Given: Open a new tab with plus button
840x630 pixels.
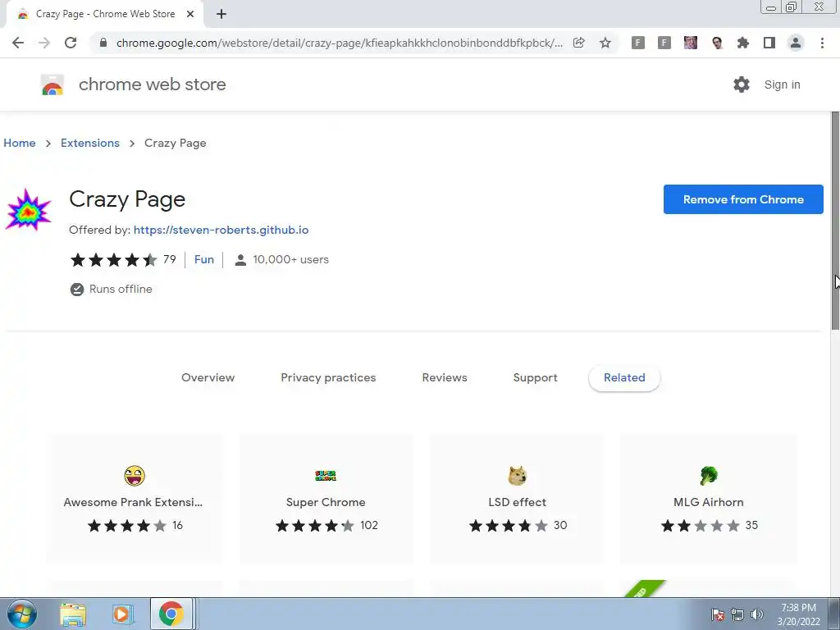Looking at the screenshot, I should click(x=221, y=14).
